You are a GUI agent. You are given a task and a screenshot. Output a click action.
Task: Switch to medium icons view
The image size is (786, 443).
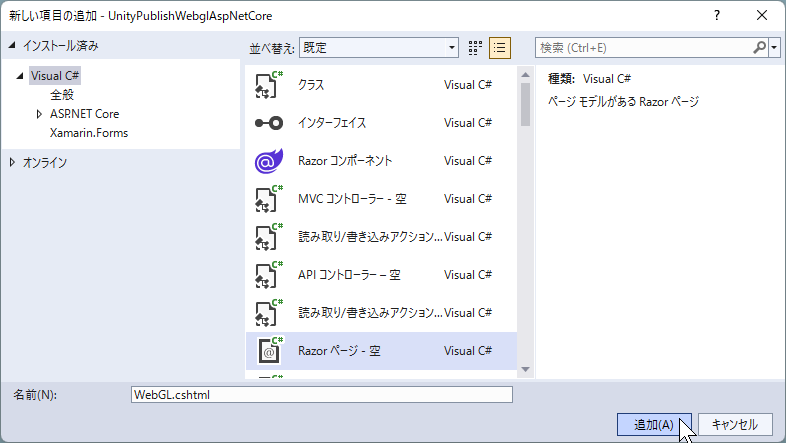[x=475, y=48]
